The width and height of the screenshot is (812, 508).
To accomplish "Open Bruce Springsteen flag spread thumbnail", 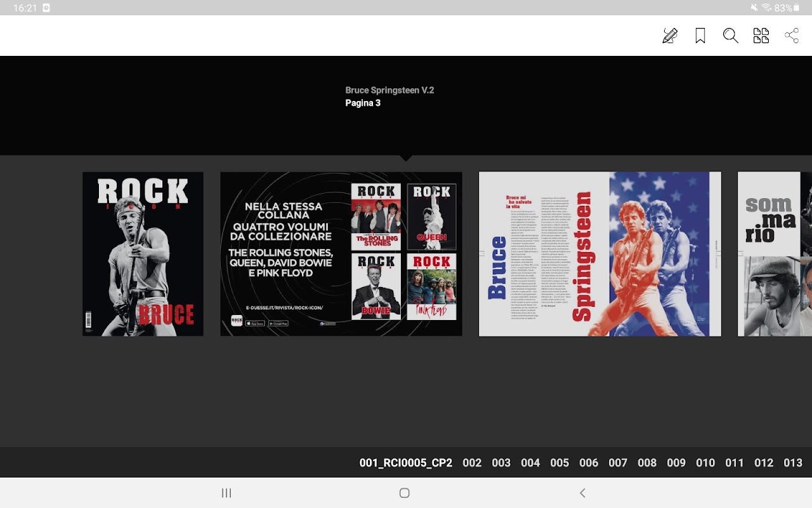I will (x=600, y=254).
